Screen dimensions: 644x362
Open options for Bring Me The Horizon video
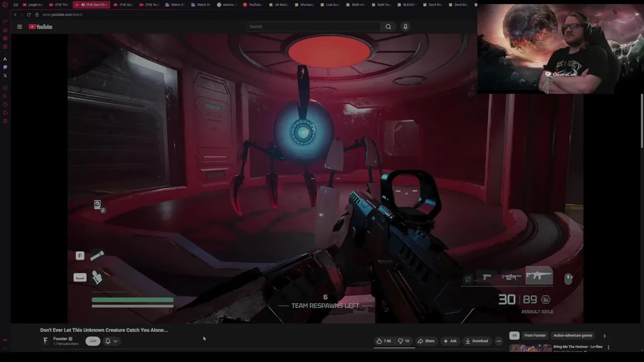click(608, 347)
